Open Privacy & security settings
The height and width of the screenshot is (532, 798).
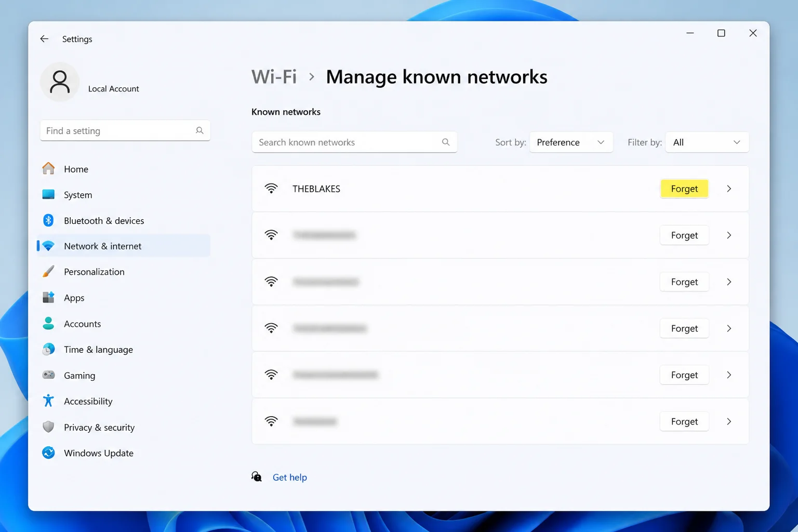[124, 427]
